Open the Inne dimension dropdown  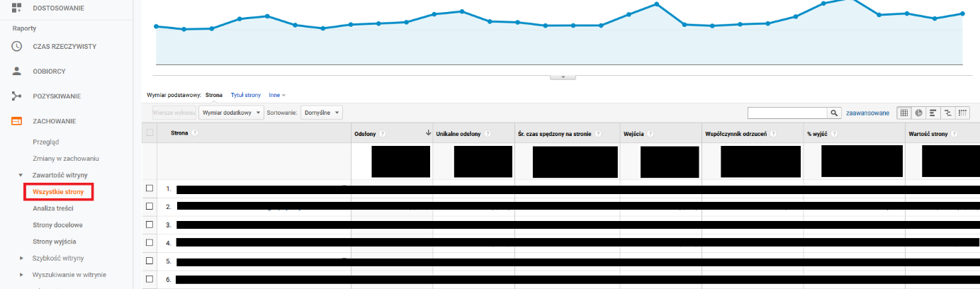coord(277,94)
